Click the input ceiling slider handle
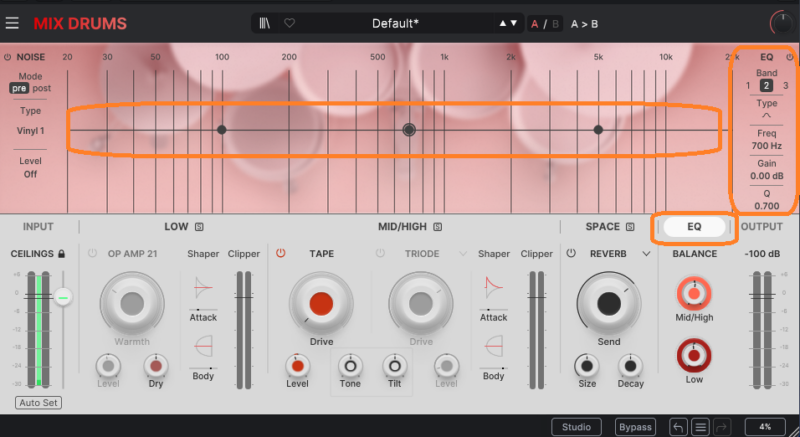Screen dimensions: 800x437 tap(64, 296)
